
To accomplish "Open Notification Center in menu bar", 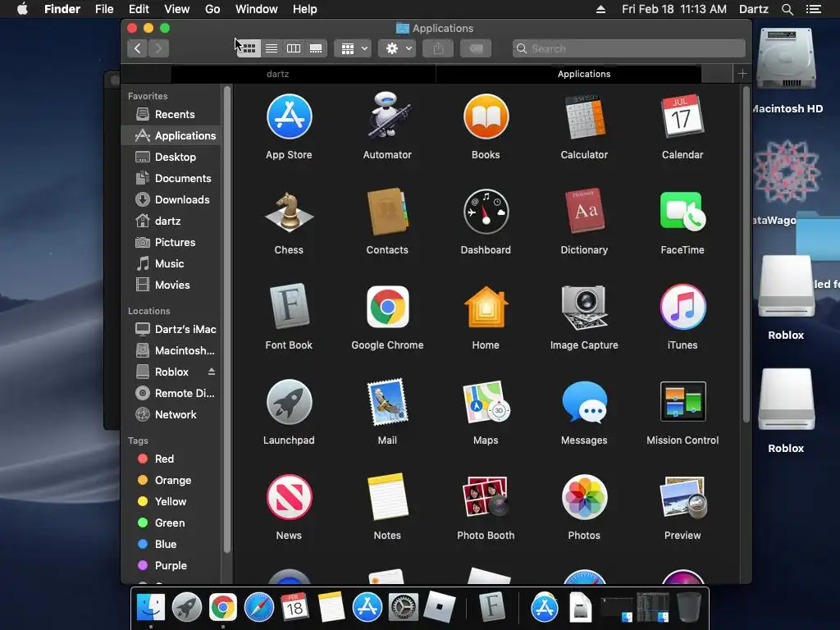I will point(814,9).
